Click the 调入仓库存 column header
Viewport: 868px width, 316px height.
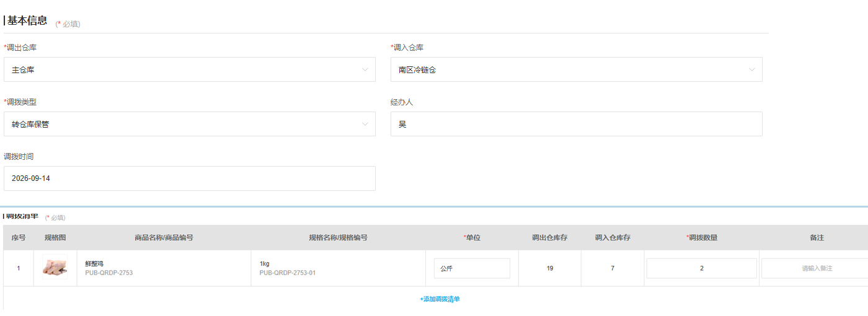coord(613,237)
